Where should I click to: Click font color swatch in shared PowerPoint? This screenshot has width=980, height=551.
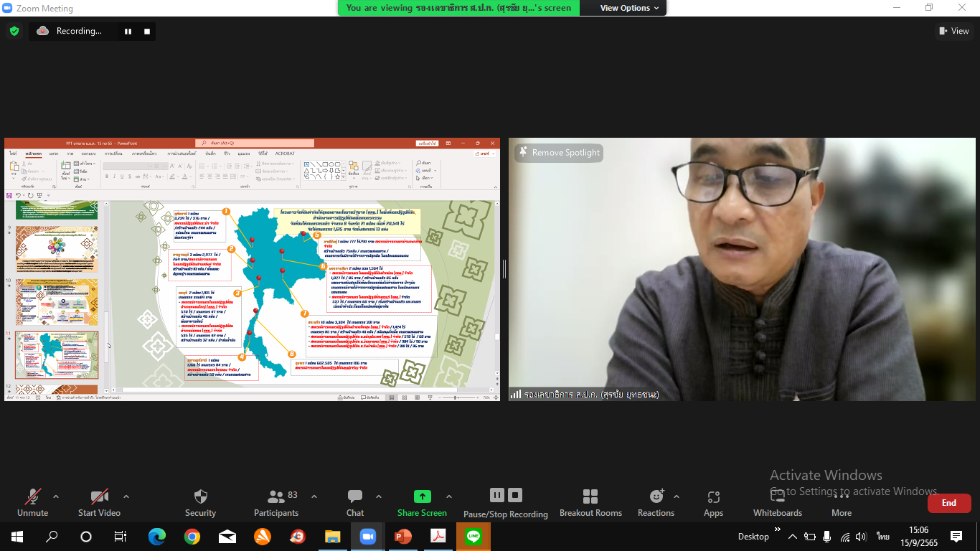[x=184, y=176]
